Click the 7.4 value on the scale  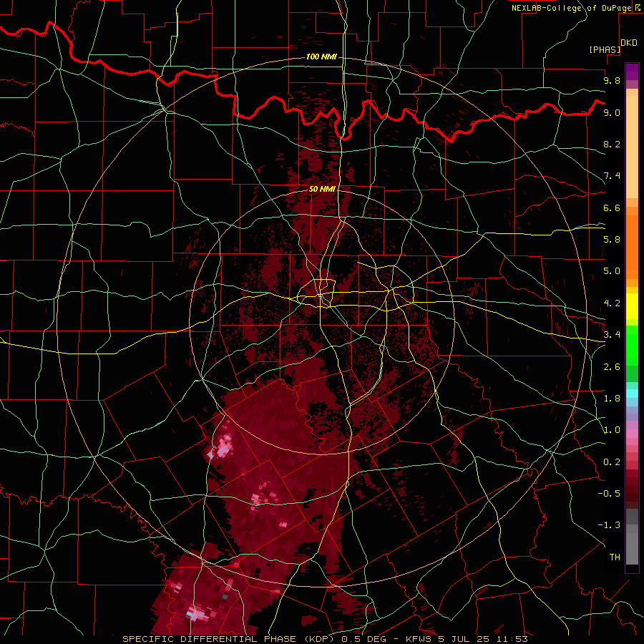click(612, 176)
